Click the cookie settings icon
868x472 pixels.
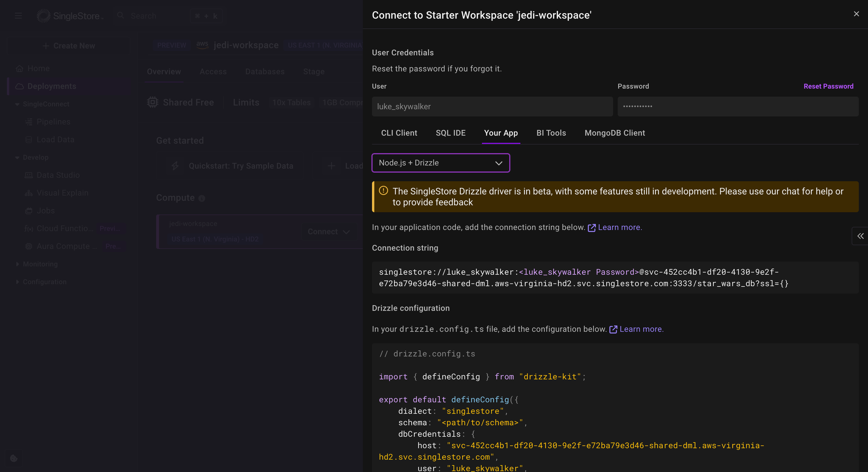[x=14, y=458]
